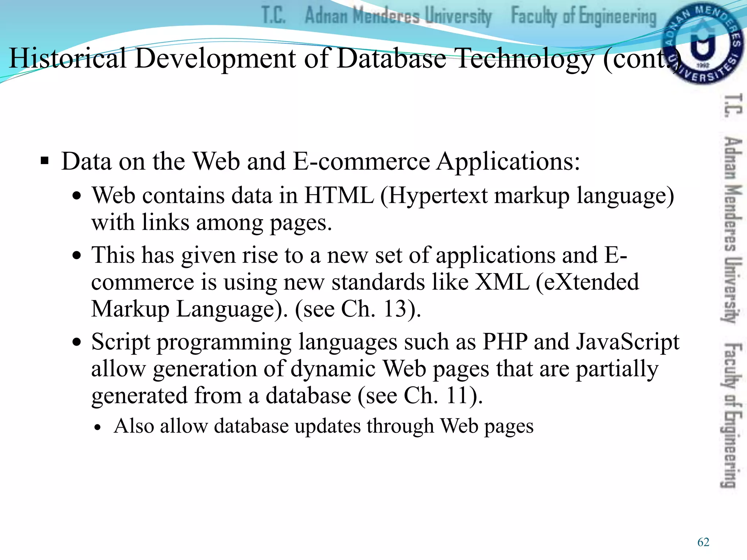This screenshot has width=747, height=560.
Task: Click slide title 'Historical Development of Database Technology'
Action: pos(302,58)
